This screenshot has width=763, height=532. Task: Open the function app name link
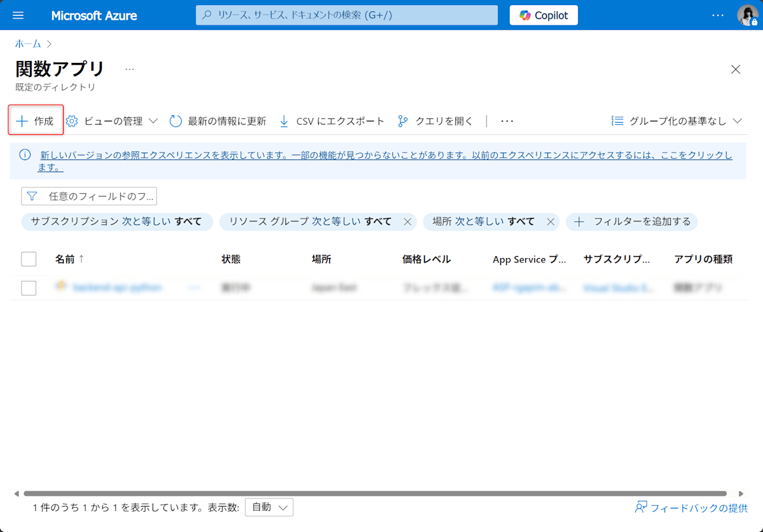(x=117, y=287)
